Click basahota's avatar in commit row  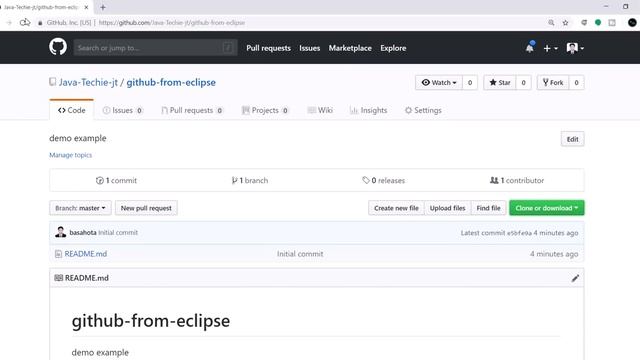coord(60,232)
